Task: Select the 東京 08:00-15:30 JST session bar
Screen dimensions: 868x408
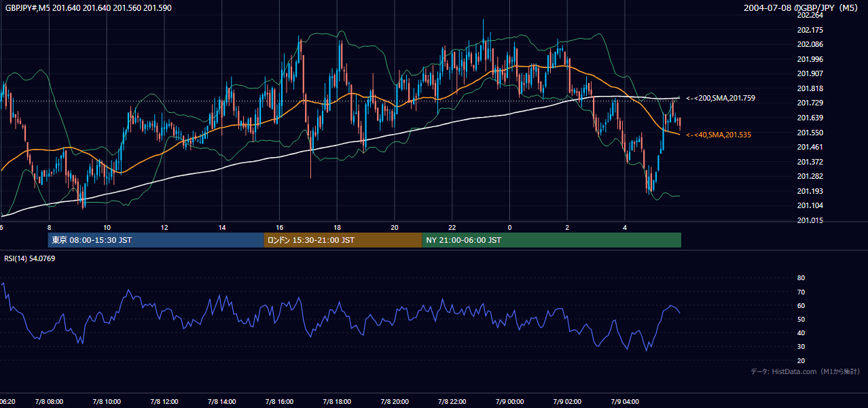Action: click(156, 240)
